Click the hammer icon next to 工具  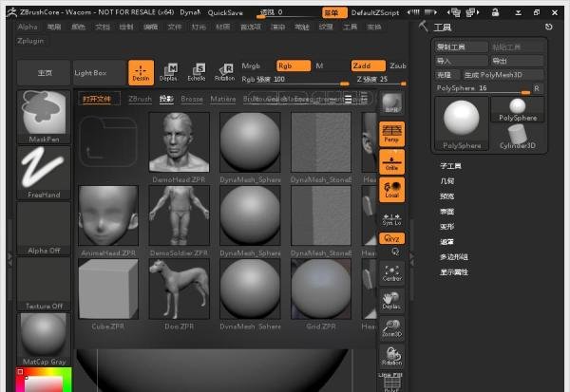pos(423,27)
